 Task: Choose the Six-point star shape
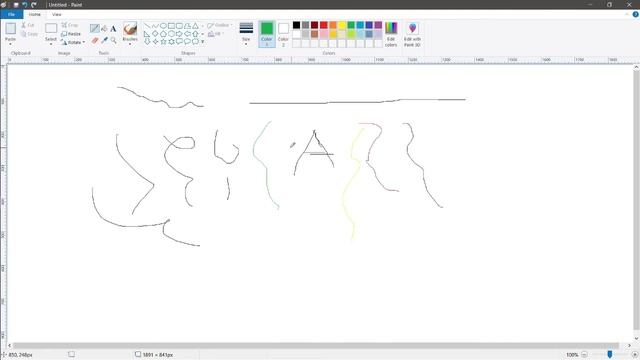pos(171,41)
